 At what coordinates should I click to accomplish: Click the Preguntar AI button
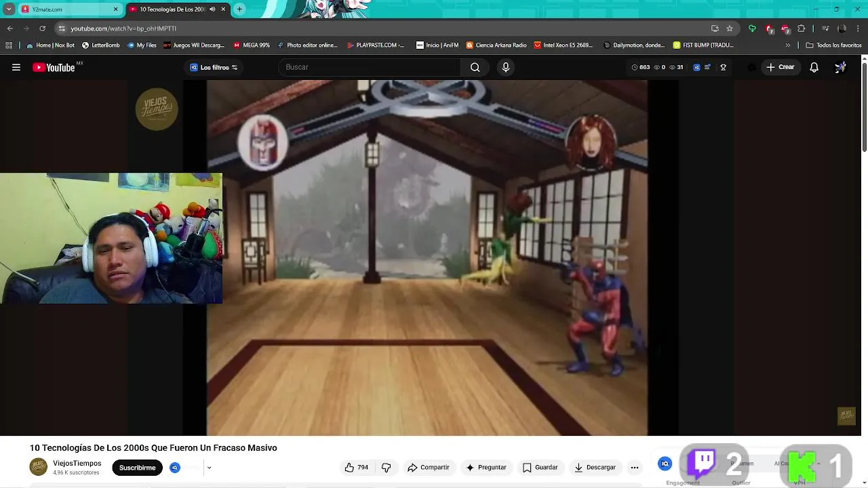(486, 467)
